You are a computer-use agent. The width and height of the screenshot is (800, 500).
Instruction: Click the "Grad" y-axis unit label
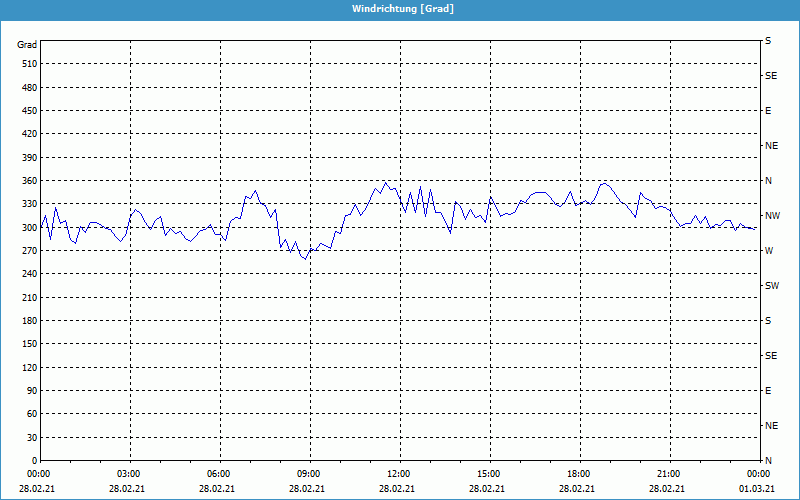tap(27, 45)
